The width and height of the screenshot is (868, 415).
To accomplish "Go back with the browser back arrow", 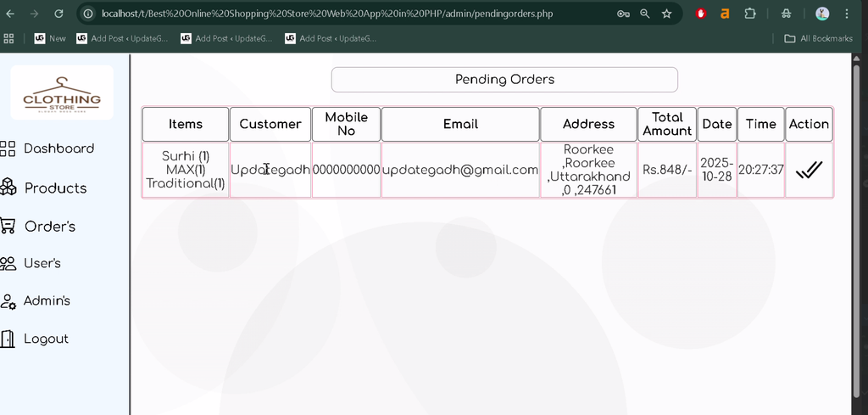I will [10, 14].
